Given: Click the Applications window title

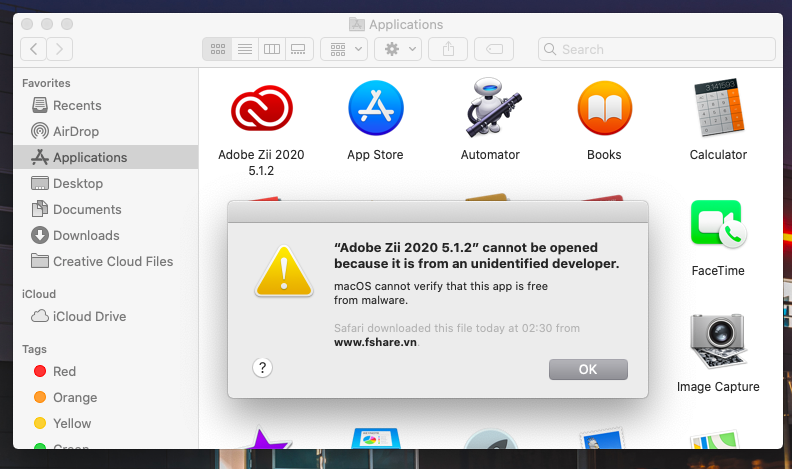Looking at the screenshot, I should (x=406, y=24).
